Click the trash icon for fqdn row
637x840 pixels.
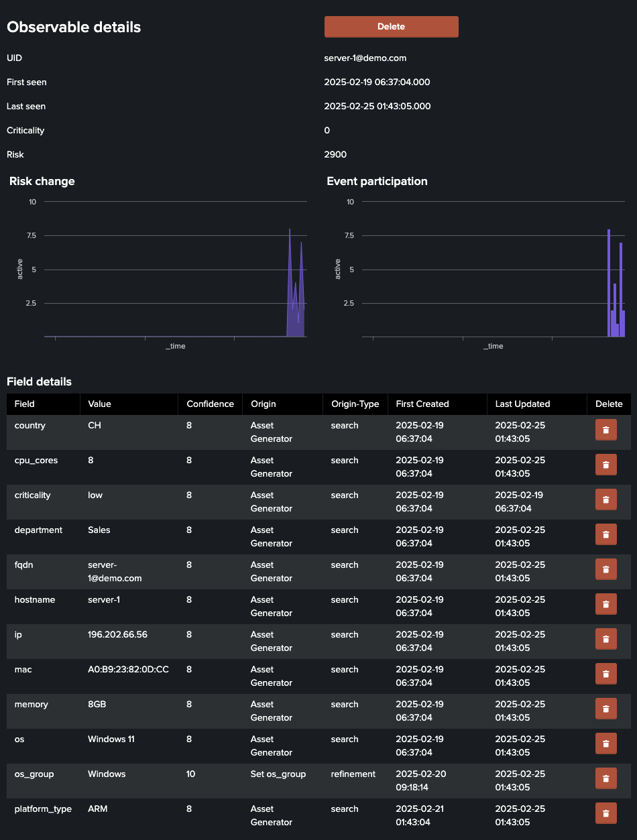click(x=605, y=569)
